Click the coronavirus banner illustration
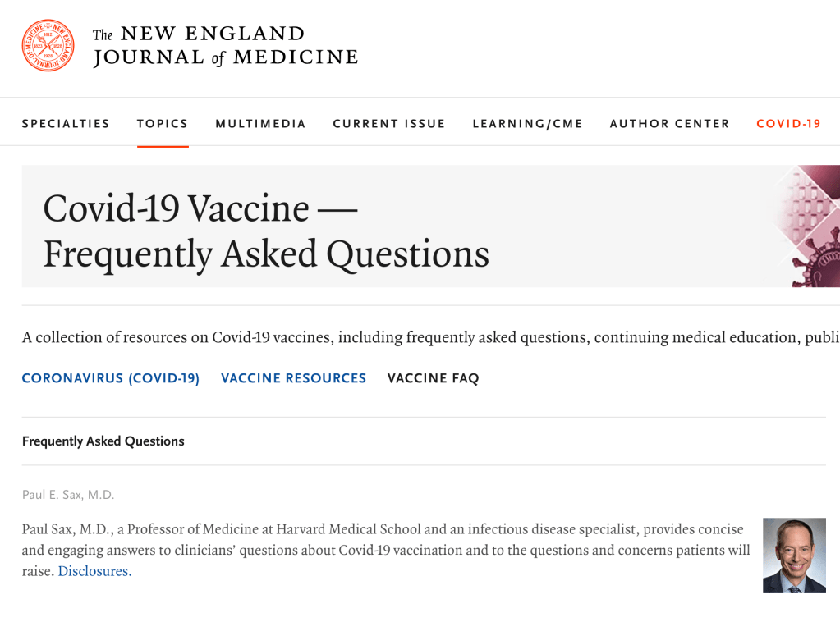 (x=802, y=226)
